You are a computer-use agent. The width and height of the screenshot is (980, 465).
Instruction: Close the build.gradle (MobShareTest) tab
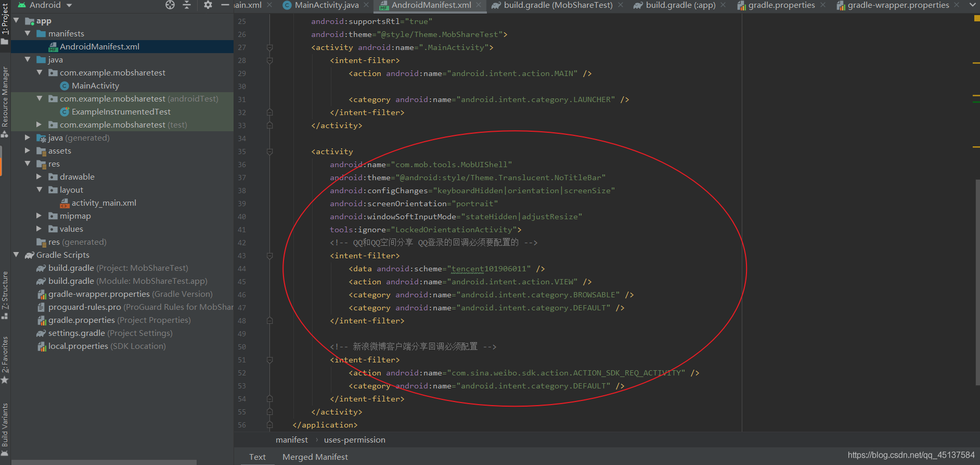point(621,5)
